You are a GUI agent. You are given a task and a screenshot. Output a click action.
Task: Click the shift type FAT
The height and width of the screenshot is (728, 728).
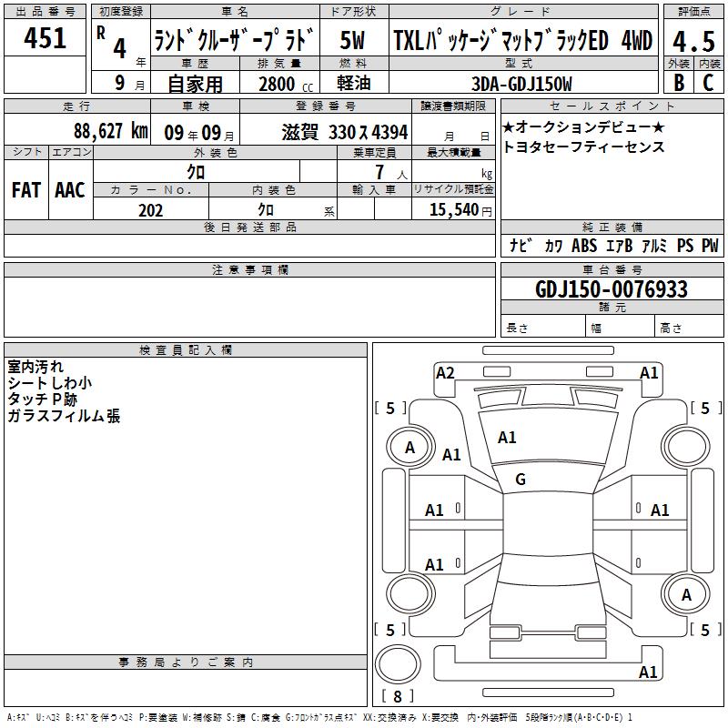(26, 190)
